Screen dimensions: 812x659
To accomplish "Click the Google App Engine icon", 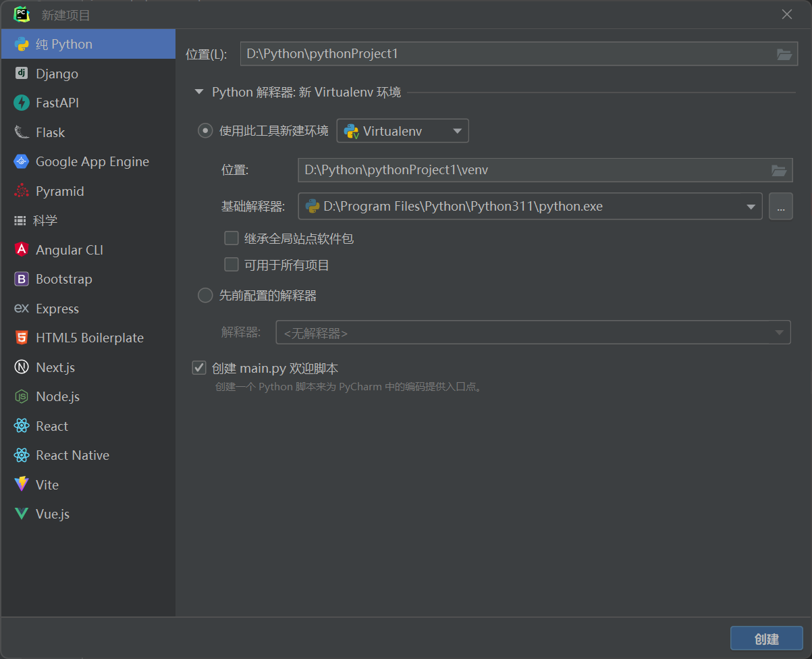I will 22,161.
